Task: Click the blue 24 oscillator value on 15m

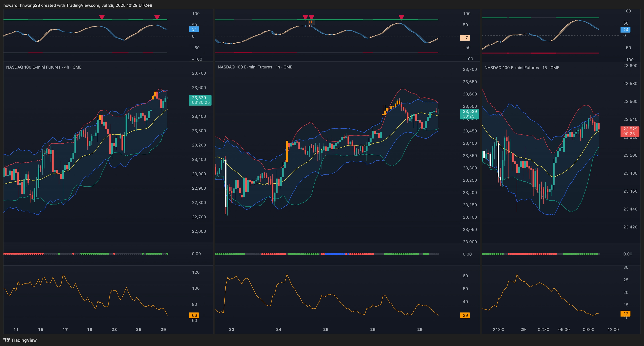Action: coord(626,30)
